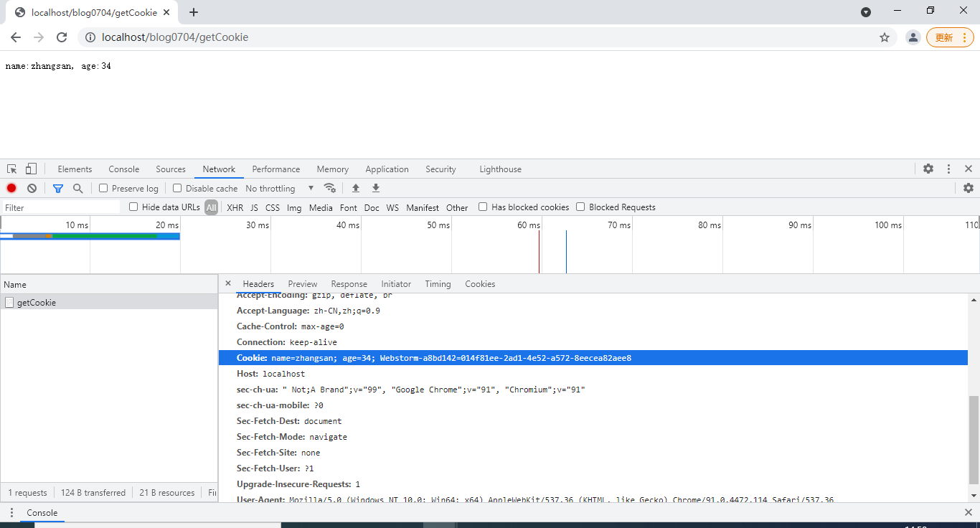Screen dimensions: 980x528
Task: Close the bottom Console drawer
Action: point(969,512)
